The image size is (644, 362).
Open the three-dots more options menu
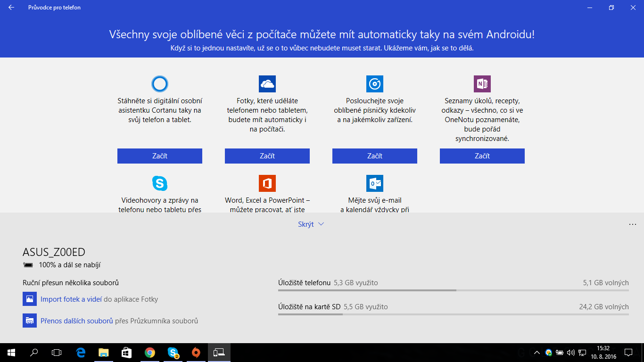633,225
